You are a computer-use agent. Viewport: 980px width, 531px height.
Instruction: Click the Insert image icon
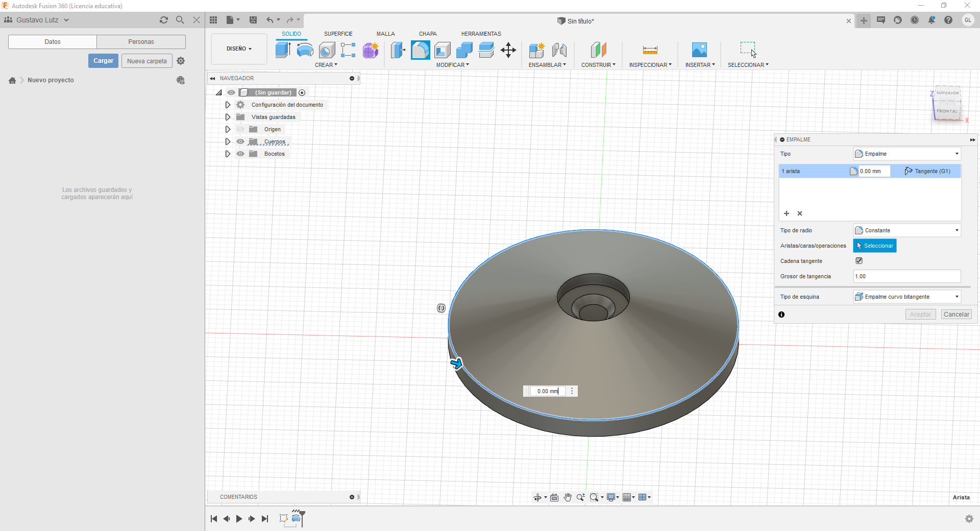(x=699, y=50)
